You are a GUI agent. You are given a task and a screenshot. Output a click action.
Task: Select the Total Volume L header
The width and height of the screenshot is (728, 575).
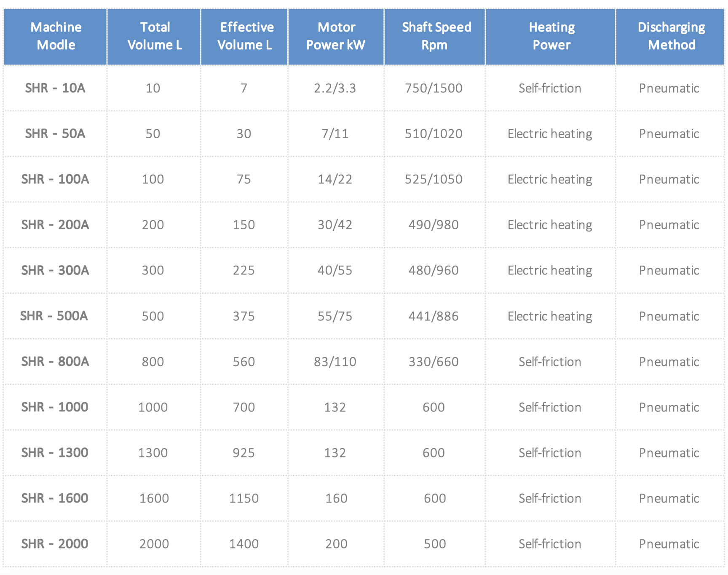(x=154, y=36)
